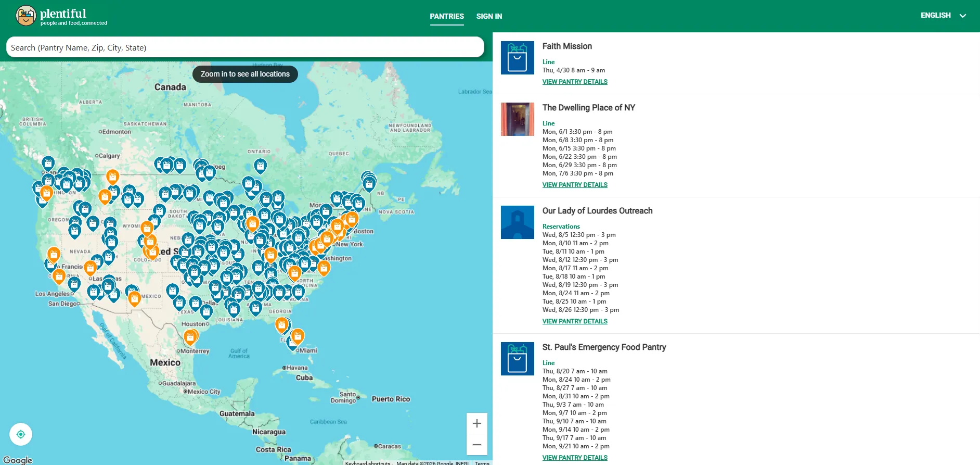Click the locate me target button
Image resolution: width=980 pixels, height=465 pixels.
[x=21, y=434]
